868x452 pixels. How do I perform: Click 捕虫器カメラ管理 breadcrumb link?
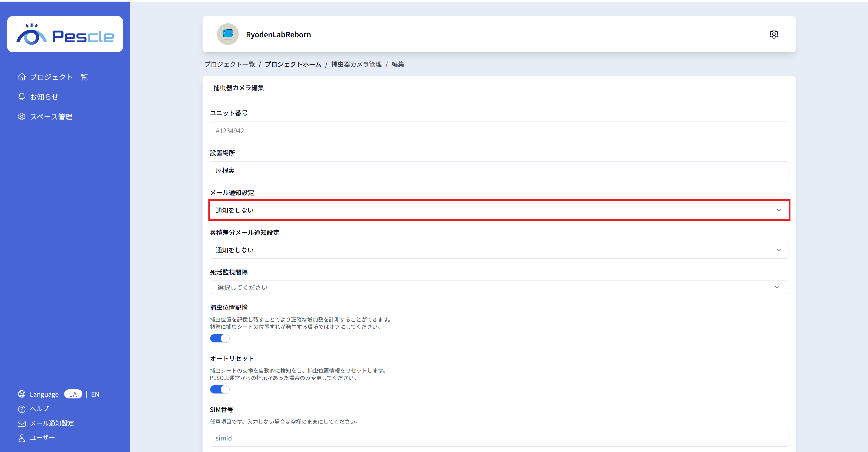tap(356, 64)
